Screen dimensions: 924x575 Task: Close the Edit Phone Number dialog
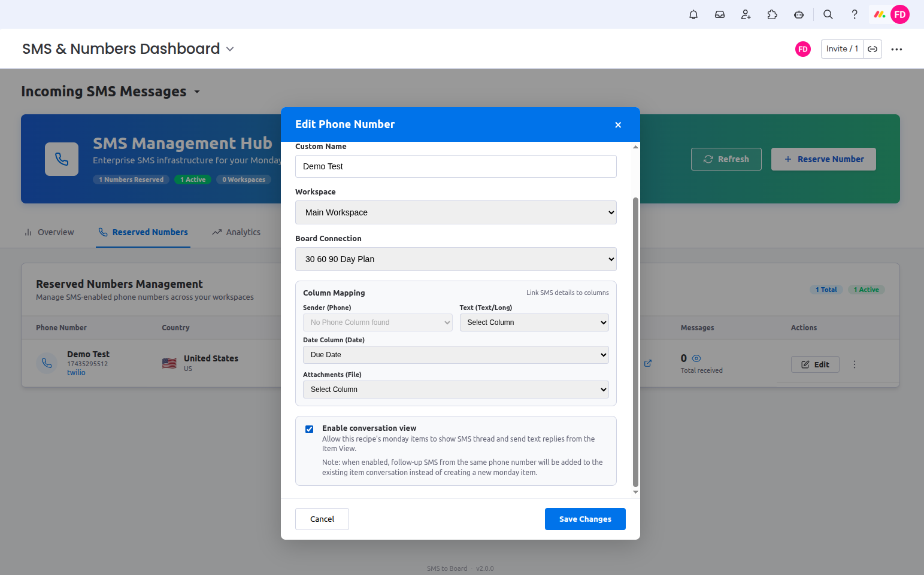(618, 125)
